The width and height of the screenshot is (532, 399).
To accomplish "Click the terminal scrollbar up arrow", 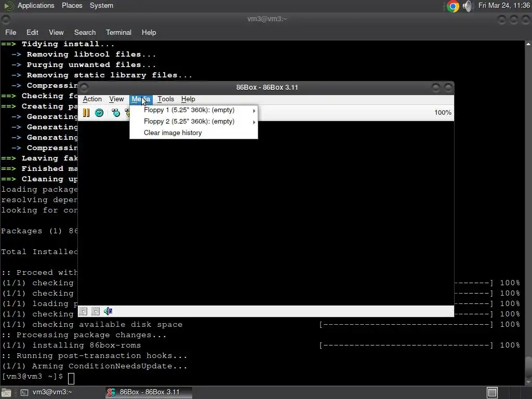I will 528,44.
